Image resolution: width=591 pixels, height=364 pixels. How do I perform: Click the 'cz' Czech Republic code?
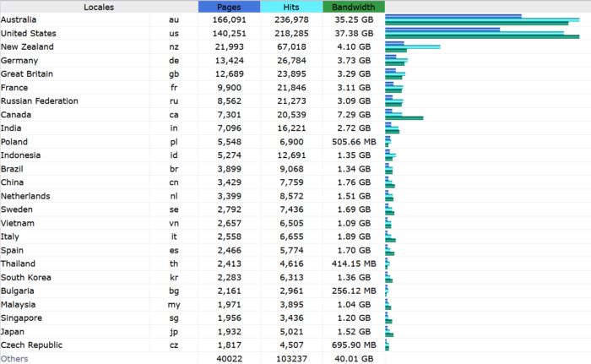point(174,345)
